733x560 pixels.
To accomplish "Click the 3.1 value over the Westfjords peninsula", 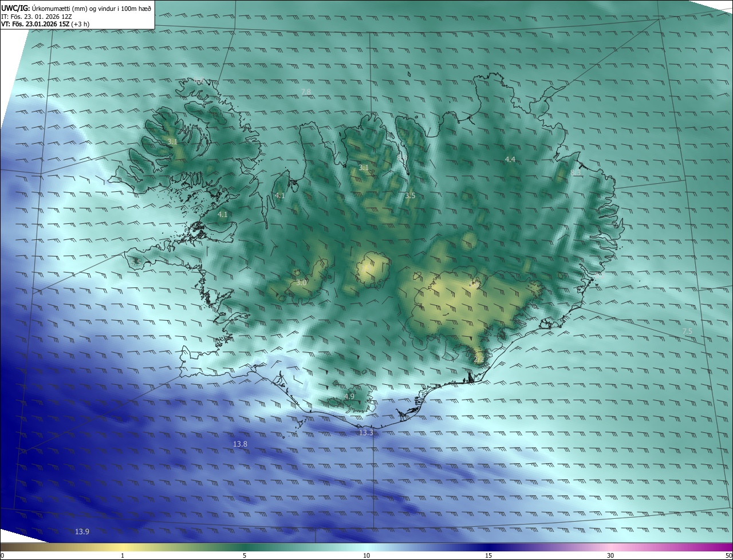I will (x=172, y=141).
